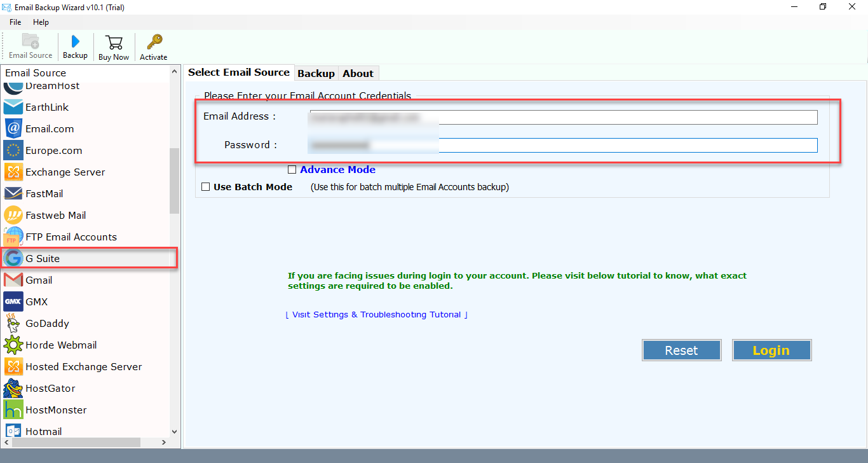Select the HostGator alligator icon
This screenshot has height=463, width=868.
13,389
